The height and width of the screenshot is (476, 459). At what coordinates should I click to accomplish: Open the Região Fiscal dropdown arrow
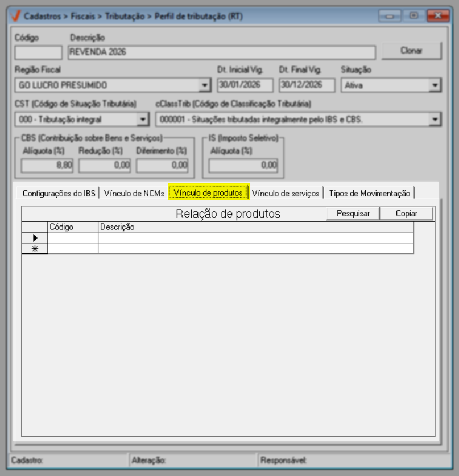(x=205, y=85)
